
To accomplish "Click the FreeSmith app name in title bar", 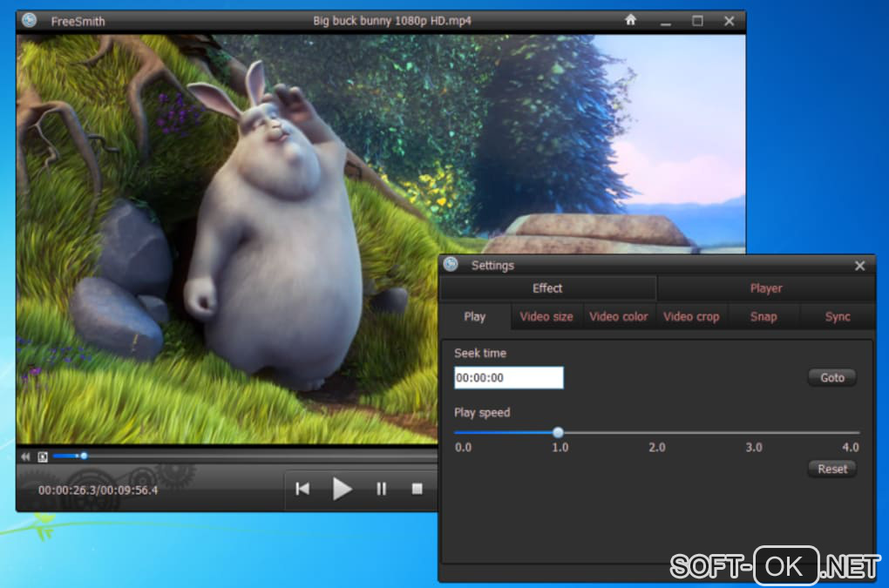I will 78,22.
